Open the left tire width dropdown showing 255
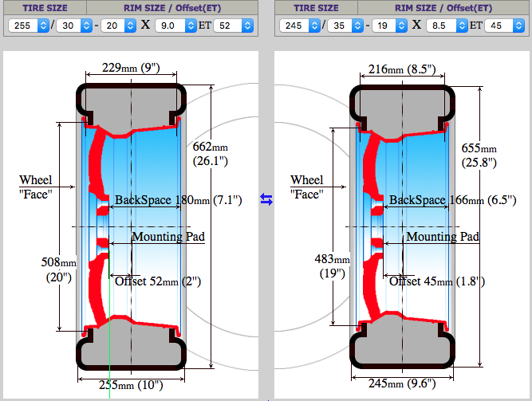 26,26
